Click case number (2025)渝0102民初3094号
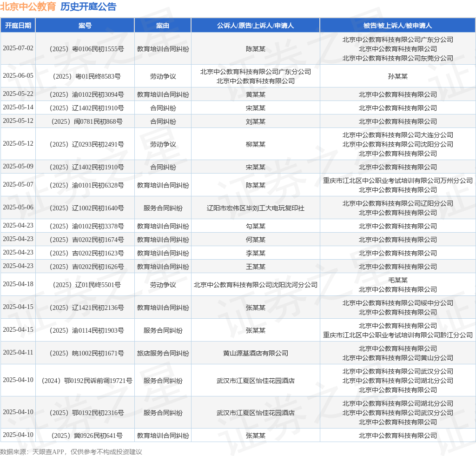476x456 pixels. 86,94
